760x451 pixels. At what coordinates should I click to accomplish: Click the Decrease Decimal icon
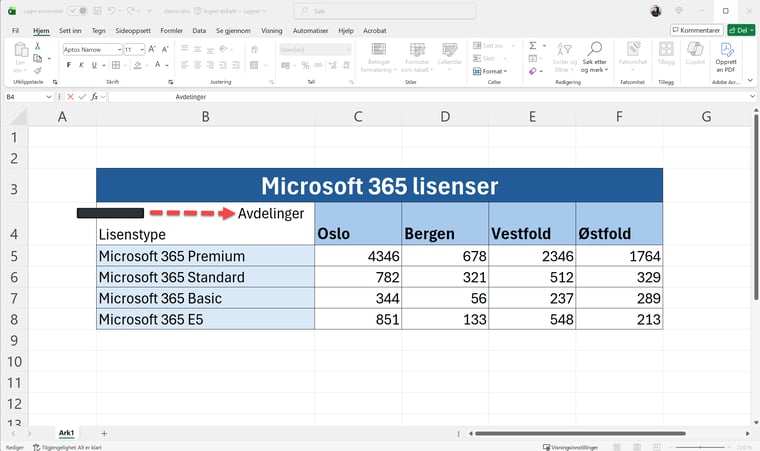click(346, 65)
